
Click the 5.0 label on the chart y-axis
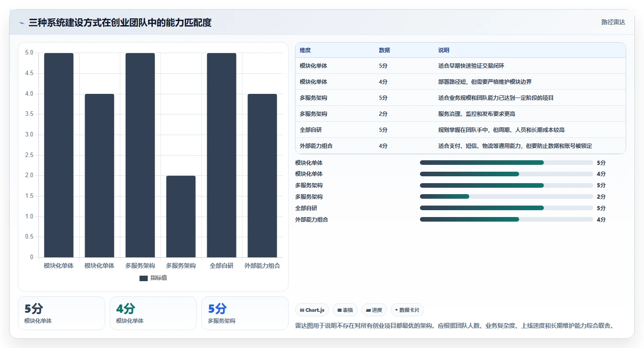coord(29,53)
